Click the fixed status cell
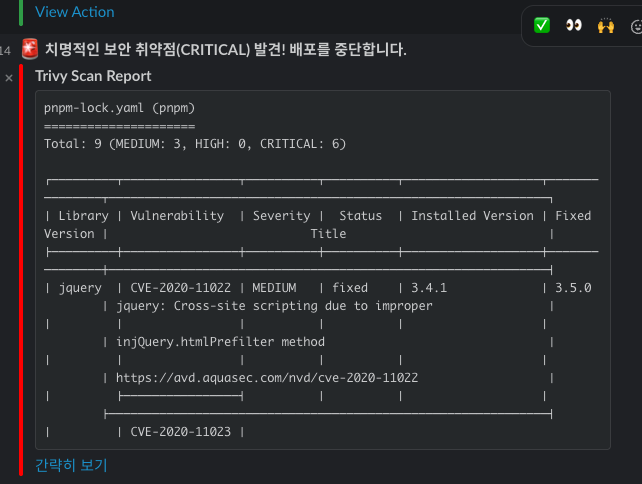 pyautogui.click(x=350, y=288)
